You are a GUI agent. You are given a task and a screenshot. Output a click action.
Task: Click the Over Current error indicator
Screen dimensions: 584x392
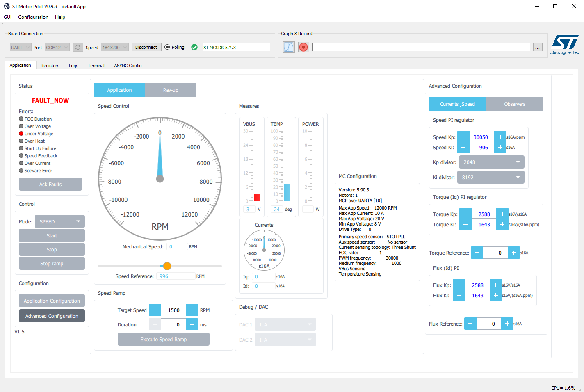tap(21, 163)
